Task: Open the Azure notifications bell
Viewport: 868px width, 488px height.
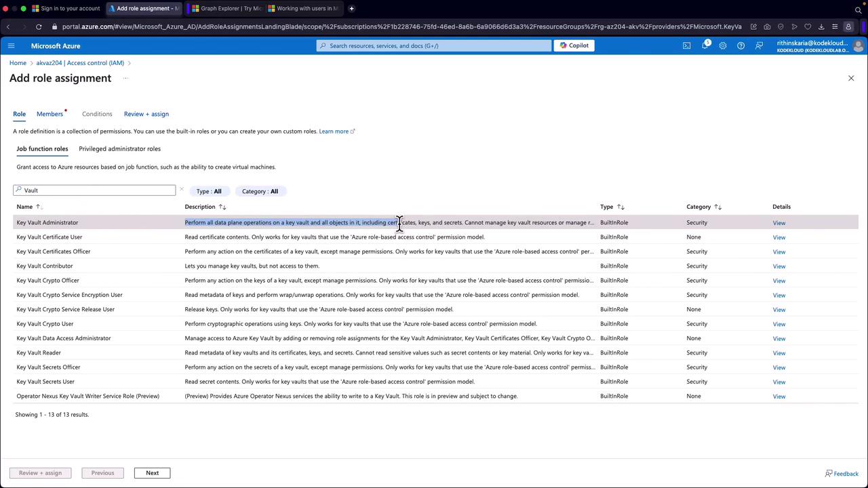Action: tap(705, 45)
